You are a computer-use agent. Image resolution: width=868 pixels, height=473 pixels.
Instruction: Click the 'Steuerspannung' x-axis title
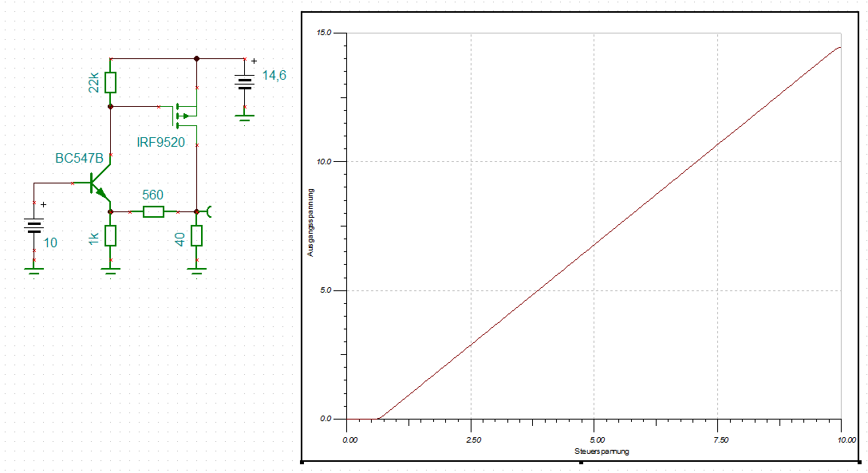click(x=602, y=451)
